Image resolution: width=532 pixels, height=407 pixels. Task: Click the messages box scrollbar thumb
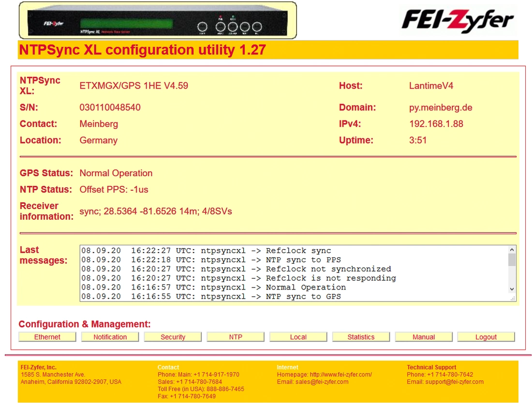point(512,260)
